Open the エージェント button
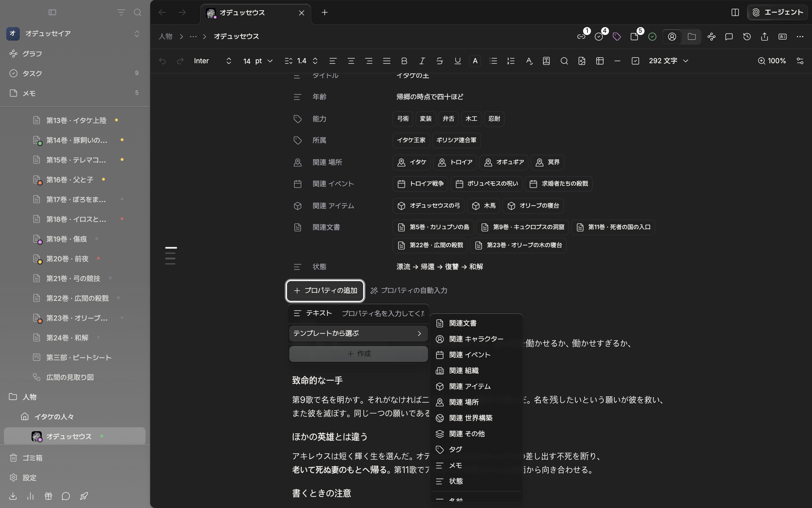This screenshot has width=812, height=508. point(777,12)
